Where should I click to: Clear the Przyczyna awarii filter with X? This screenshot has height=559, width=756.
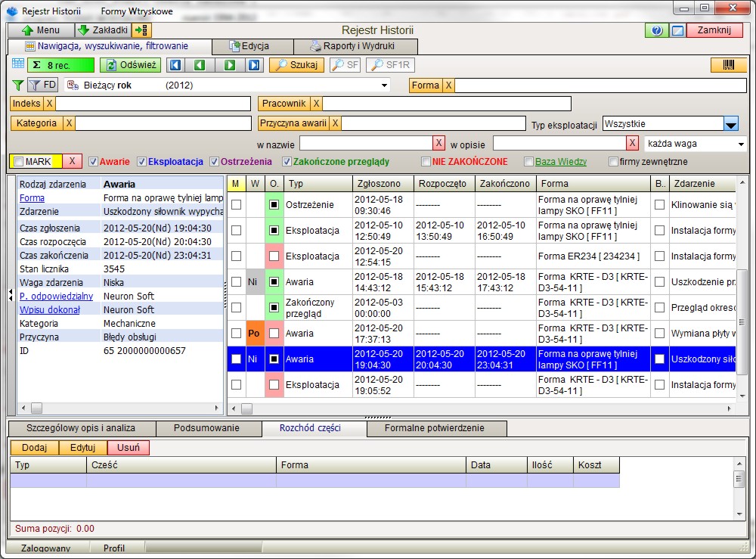[x=335, y=123]
